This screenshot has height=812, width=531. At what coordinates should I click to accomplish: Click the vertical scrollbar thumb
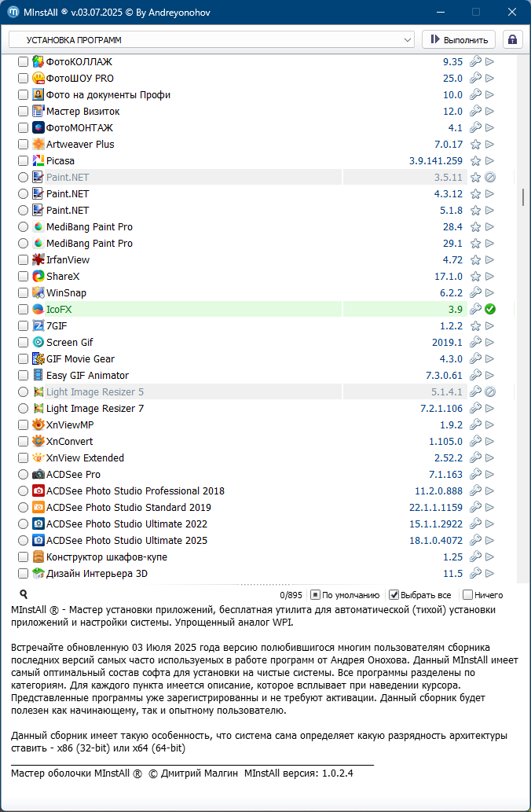(523, 197)
